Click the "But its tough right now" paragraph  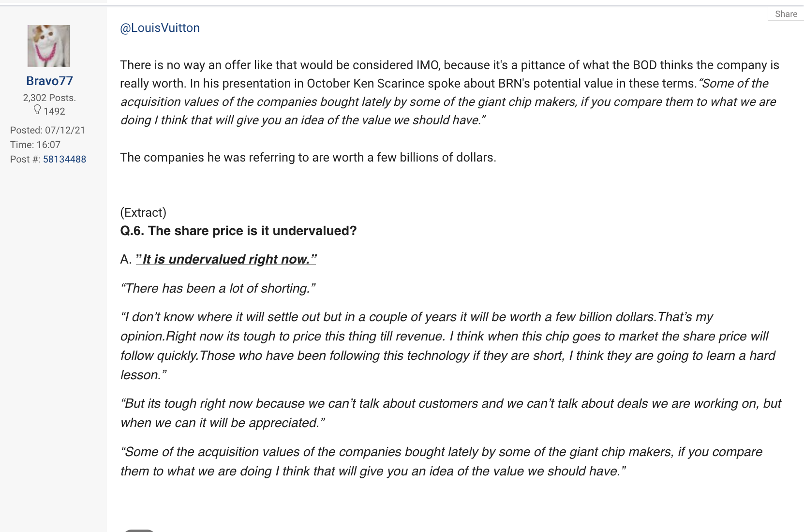(450, 413)
